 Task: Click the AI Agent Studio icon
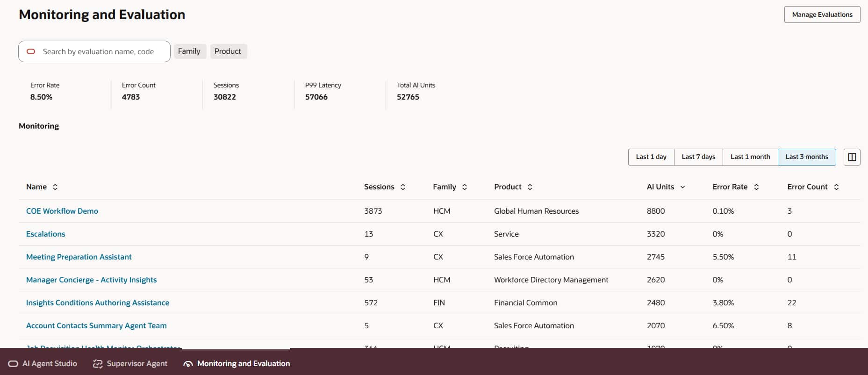coord(13,364)
